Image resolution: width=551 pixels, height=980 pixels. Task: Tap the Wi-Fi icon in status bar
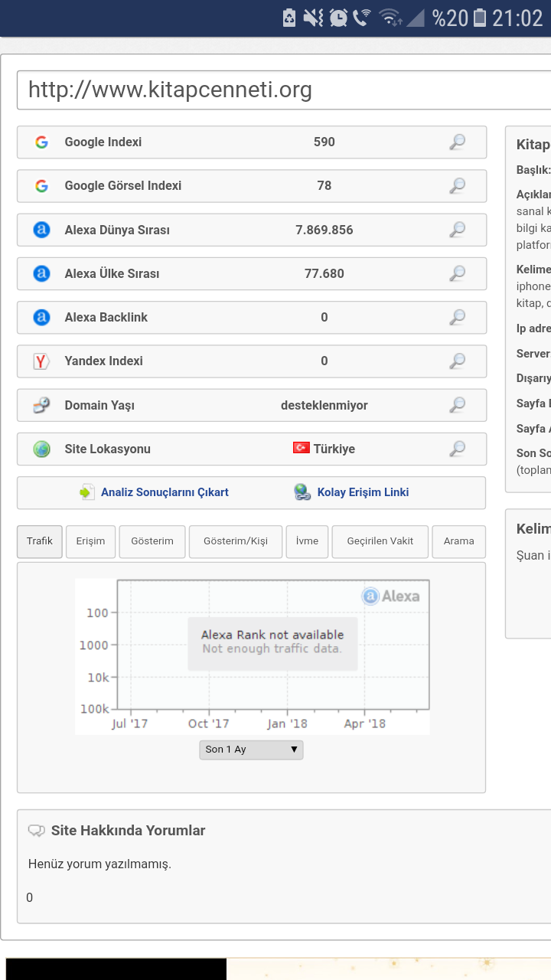[x=390, y=18]
